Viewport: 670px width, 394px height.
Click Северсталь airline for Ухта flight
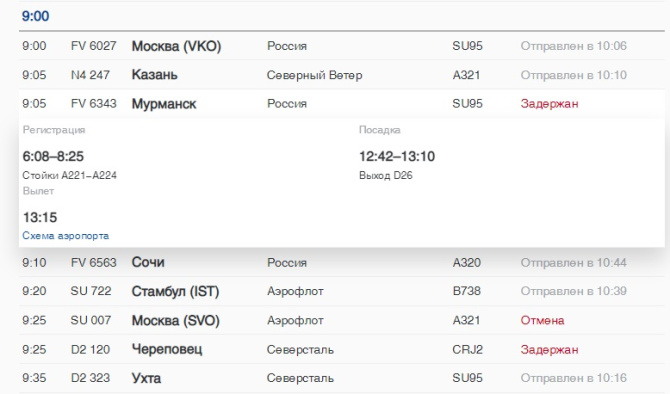(300, 378)
